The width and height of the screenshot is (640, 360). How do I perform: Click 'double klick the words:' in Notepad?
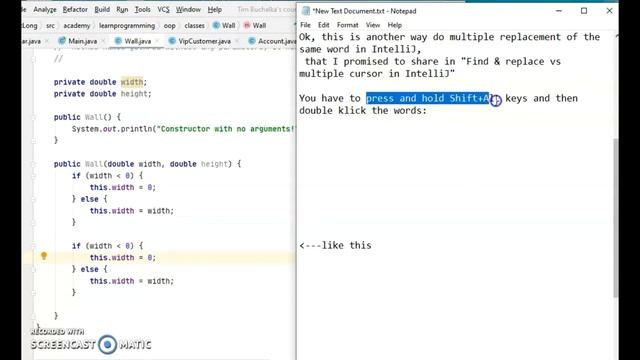[x=363, y=111]
